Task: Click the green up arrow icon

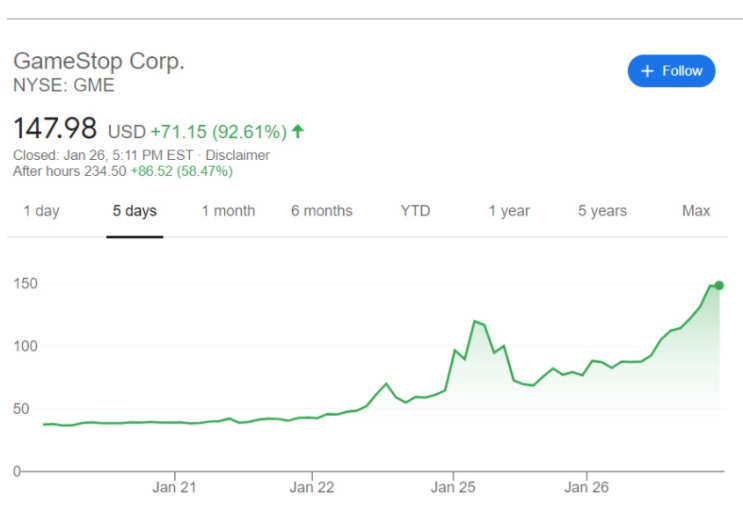Action: tap(298, 131)
